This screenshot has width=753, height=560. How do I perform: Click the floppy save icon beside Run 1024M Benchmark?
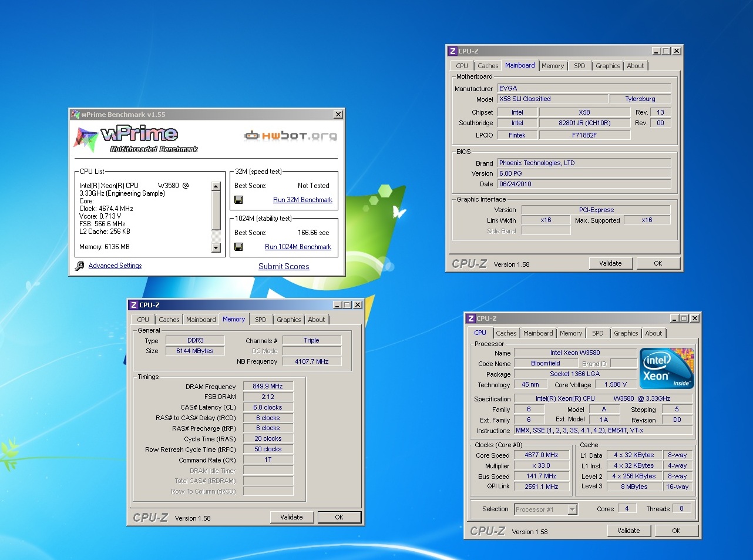coord(238,247)
